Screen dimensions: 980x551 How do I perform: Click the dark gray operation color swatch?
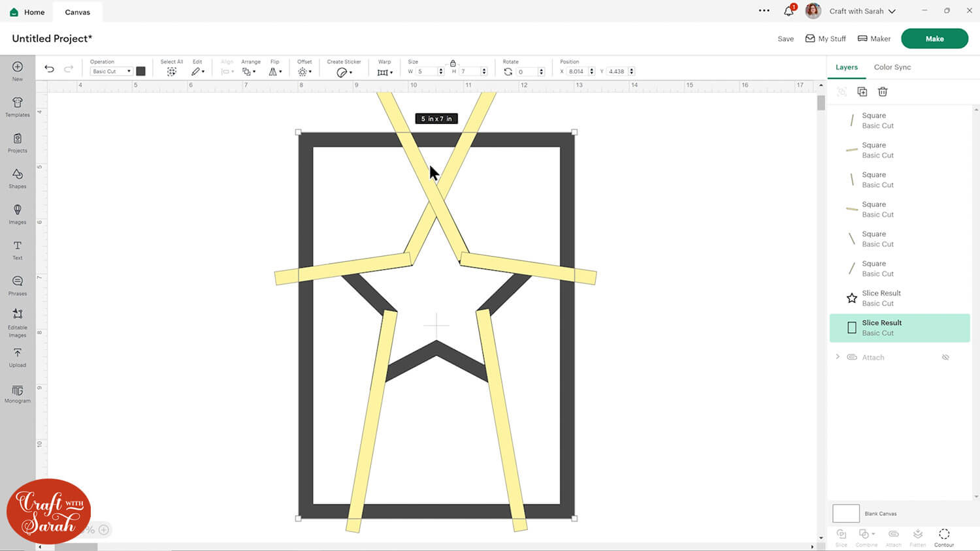coord(140,71)
